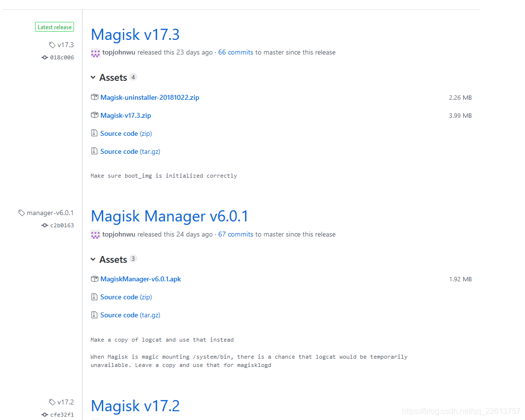Open the v17.3 tag link
Image resolution: width=525 pixels, height=420 pixels.
pyautogui.click(x=66, y=45)
